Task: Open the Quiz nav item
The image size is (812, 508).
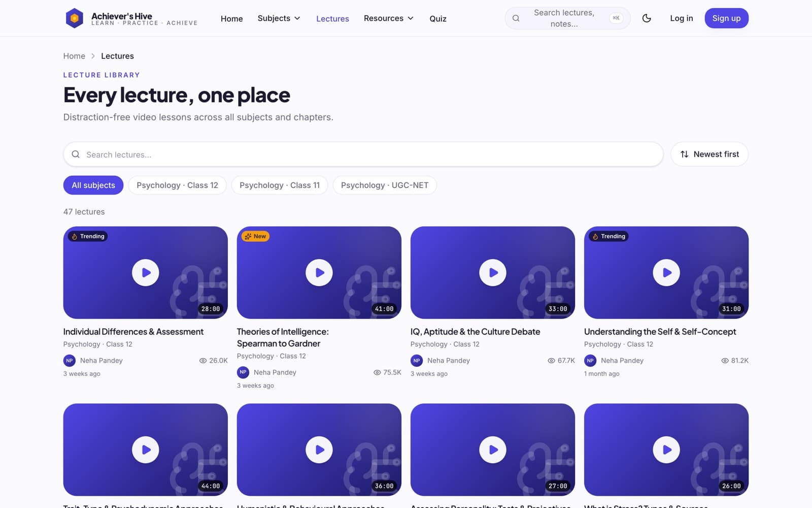Action: point(438,19)
